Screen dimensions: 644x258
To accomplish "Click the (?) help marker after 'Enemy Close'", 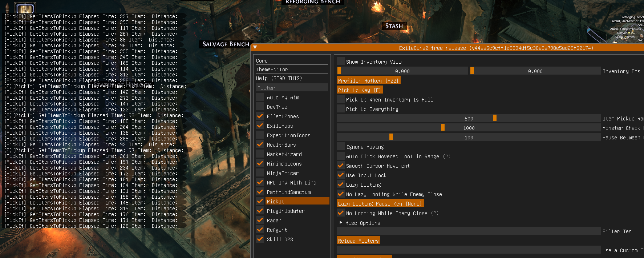I will 435,213.
